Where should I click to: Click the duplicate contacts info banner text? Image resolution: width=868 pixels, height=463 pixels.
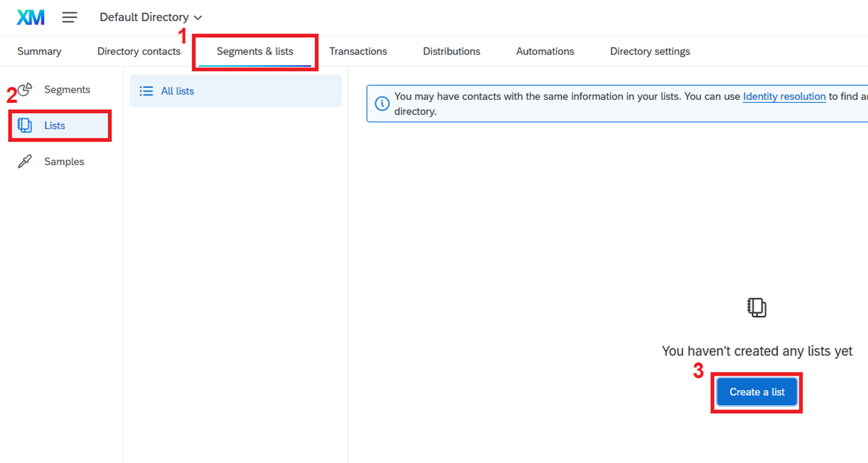coord(565,96)
